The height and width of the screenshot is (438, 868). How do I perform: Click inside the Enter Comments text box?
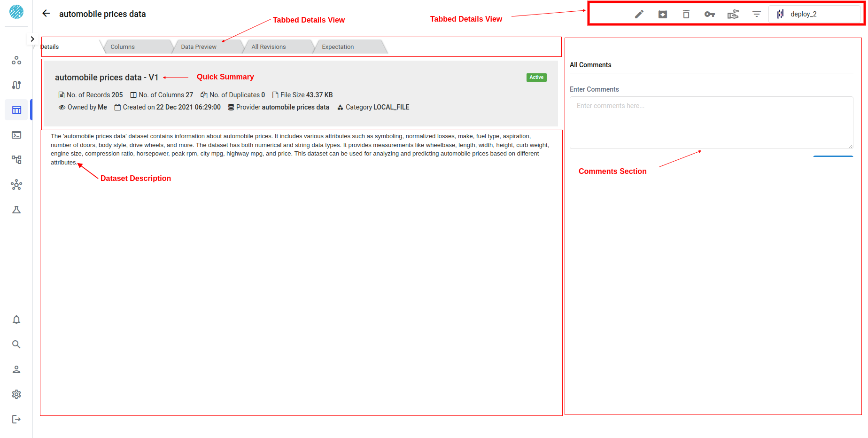click(x=711, y=122)
